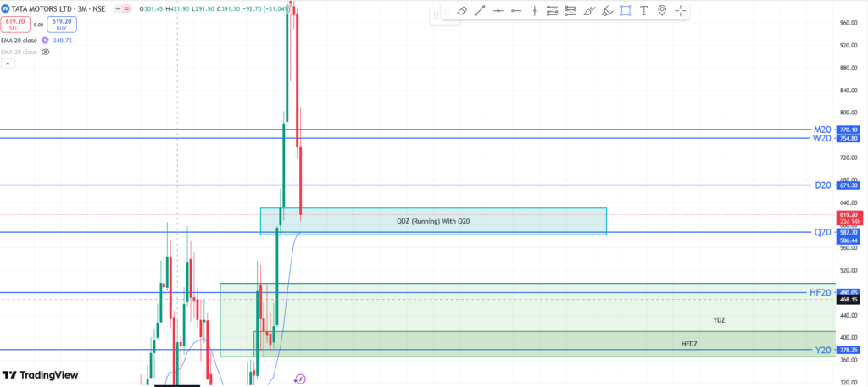The height and width of the screenshot is (387, 868).
Task: Select the 'QDZ (Running) With Q20' zone text
Action: [433, 221]
